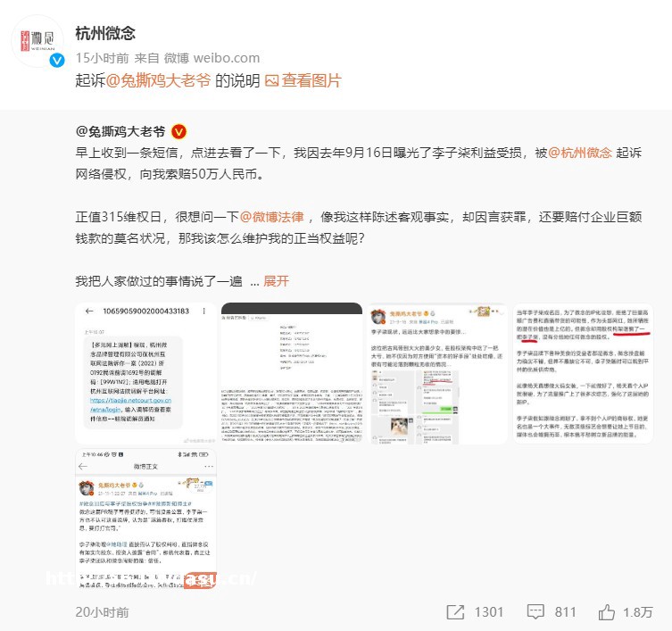Click the 20小时前 timestamp of the quoted post
The image size is (672, 631).
(x=102, y=612)
